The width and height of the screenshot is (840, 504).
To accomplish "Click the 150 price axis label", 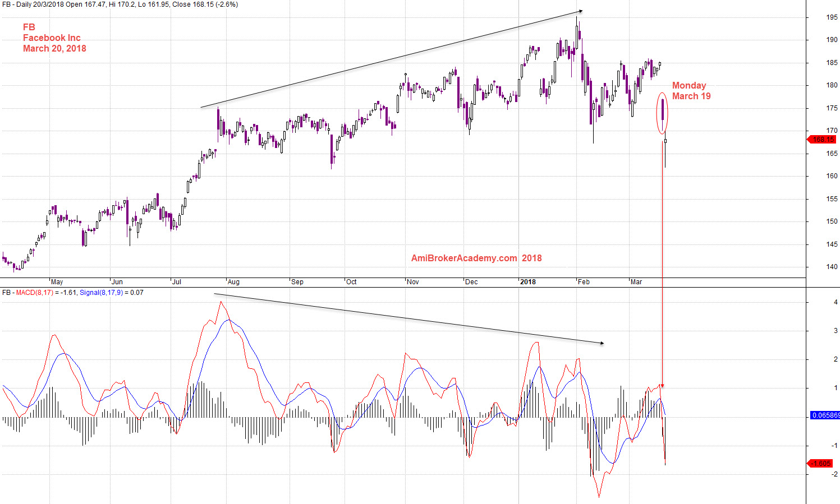I will click(832, 221).
